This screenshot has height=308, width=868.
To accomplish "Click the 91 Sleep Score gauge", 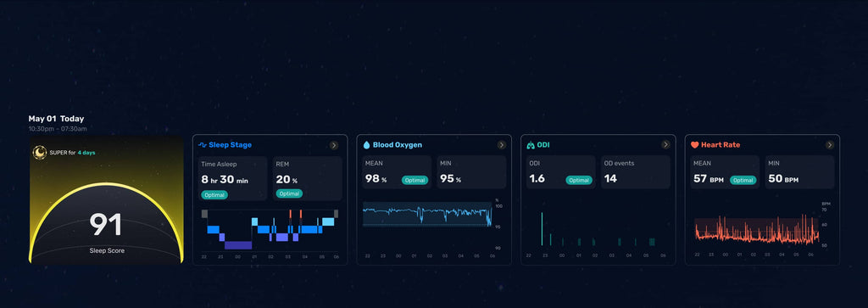I will (106, 222).
